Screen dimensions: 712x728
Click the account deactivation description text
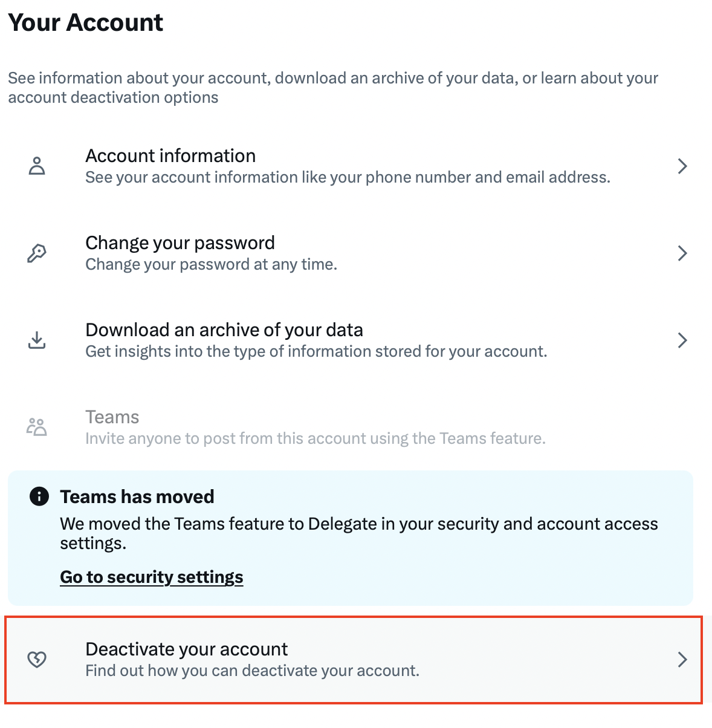(252, 671)
